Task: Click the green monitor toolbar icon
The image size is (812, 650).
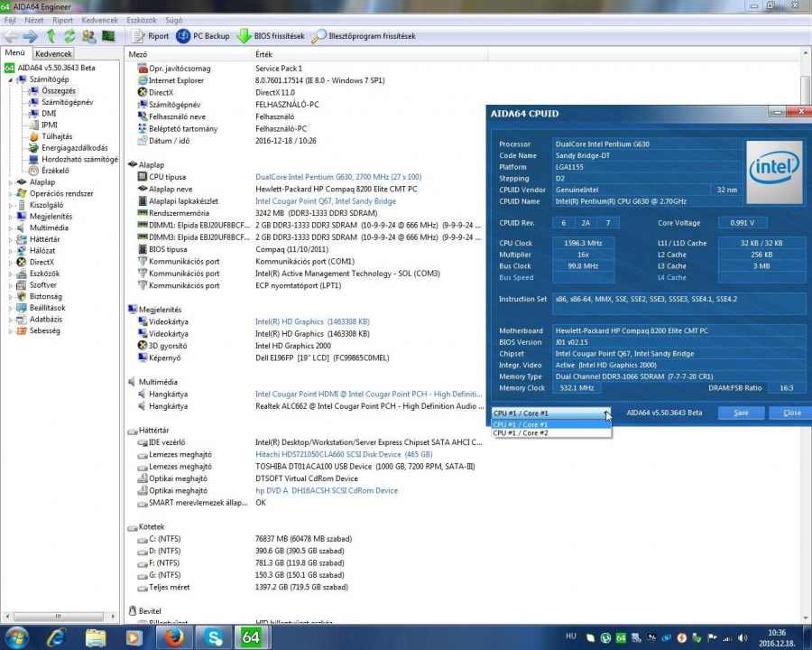Action: 108,36
